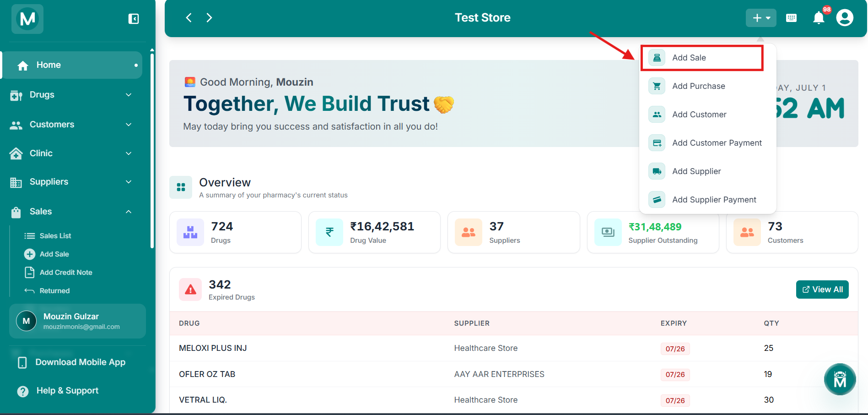Click the MELOXI PLUS INJ row
The image size is (868, 415).
coord(513,348)
